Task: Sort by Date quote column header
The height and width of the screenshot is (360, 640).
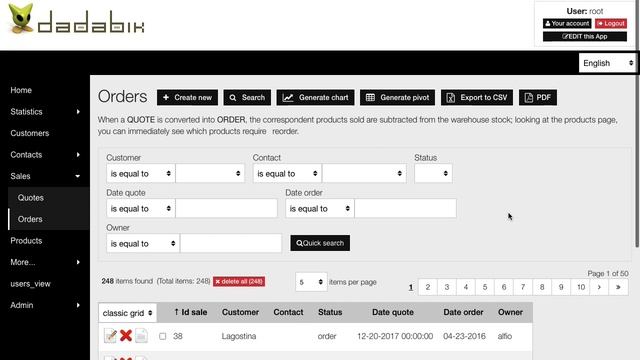Action: (x=393, y=312)
